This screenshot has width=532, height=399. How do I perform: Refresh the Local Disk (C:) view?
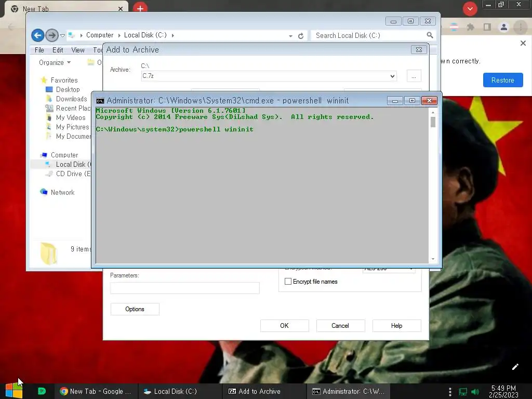click(301, 36)
